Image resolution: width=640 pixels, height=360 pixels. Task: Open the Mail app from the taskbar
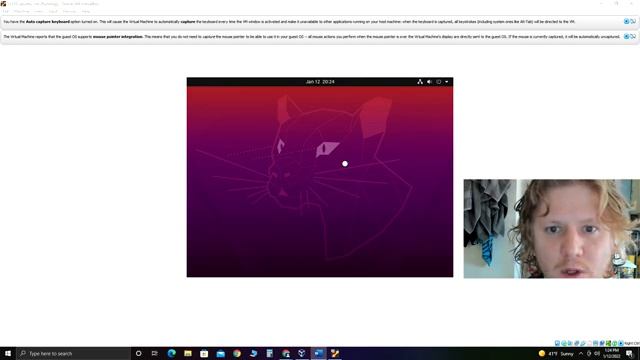tap(220, 353)
